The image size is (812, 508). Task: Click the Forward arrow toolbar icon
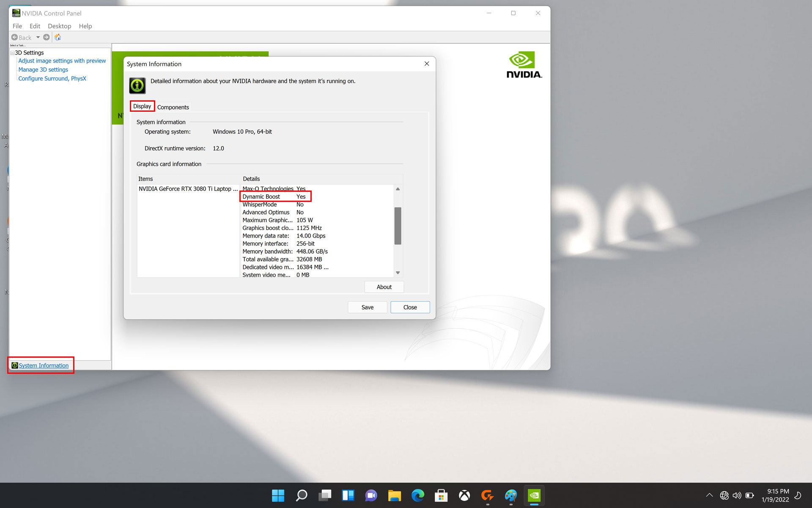(x=47, y=37)
